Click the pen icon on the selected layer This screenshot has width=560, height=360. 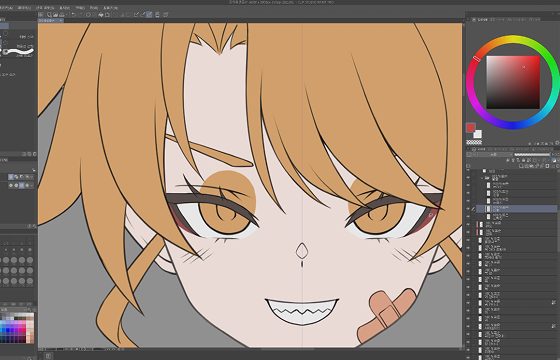(x=474, y=209)
